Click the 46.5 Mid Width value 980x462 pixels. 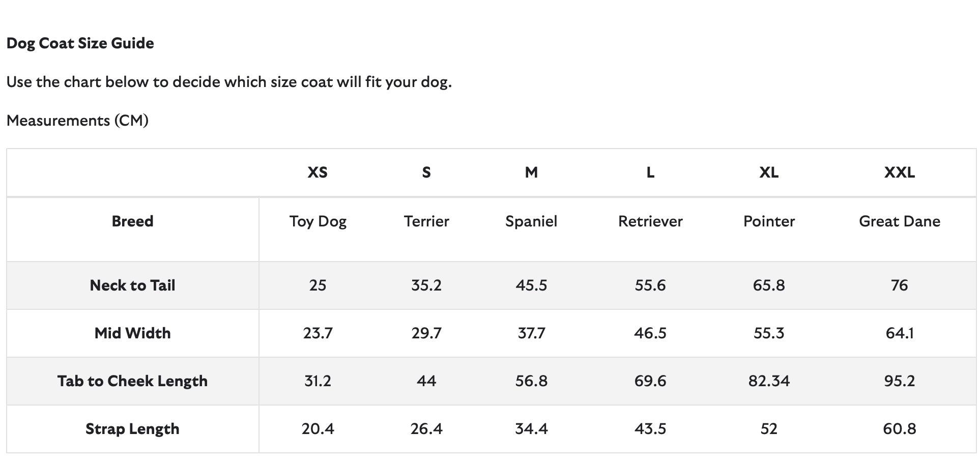650,333
